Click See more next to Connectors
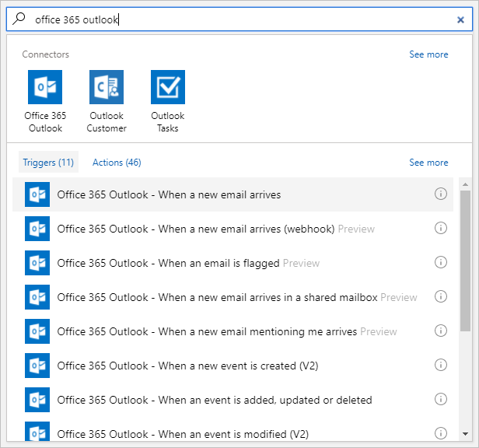The image size is (479, 448). pos(428,54)
